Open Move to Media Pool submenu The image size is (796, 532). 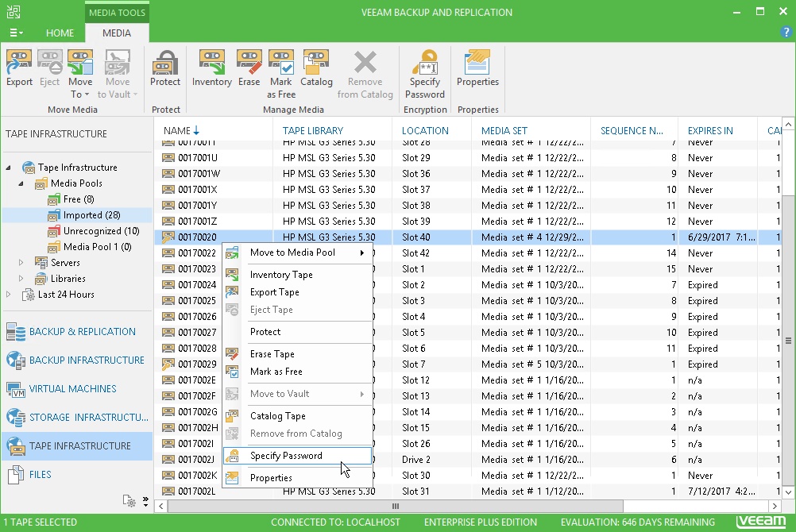coord(298,253)
